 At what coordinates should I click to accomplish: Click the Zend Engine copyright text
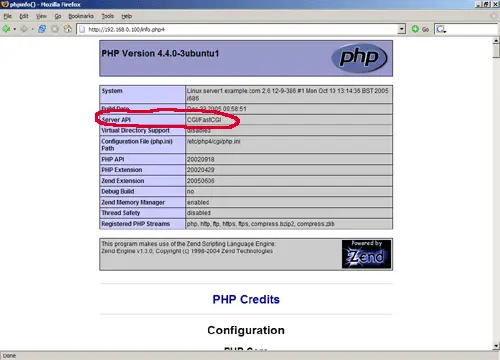tap(187, 251)
